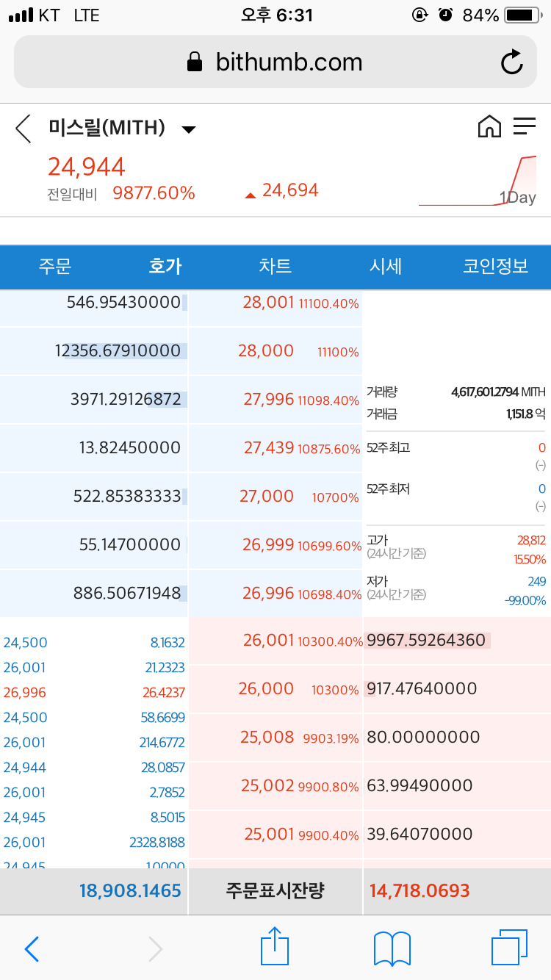Viewport: 551px width, 980px height.
Task: Select bid price 26,000
Action: (x=267, y=689)
